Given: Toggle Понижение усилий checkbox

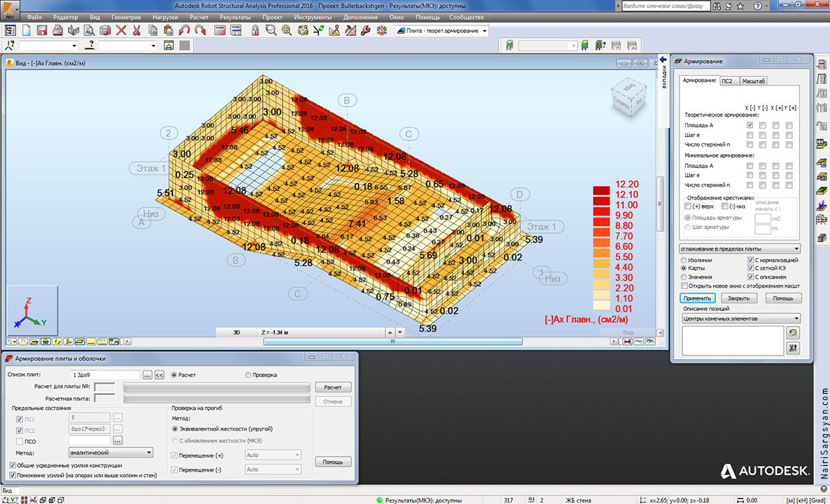Looking at the screenshot, I should [12, 475].
